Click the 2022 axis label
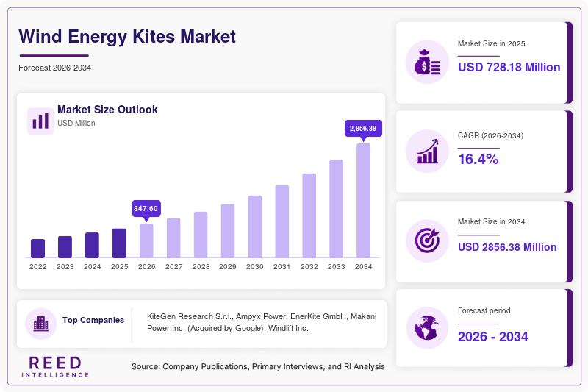Image resolution: width=588 pixels, height=392 pixels. 38,267
